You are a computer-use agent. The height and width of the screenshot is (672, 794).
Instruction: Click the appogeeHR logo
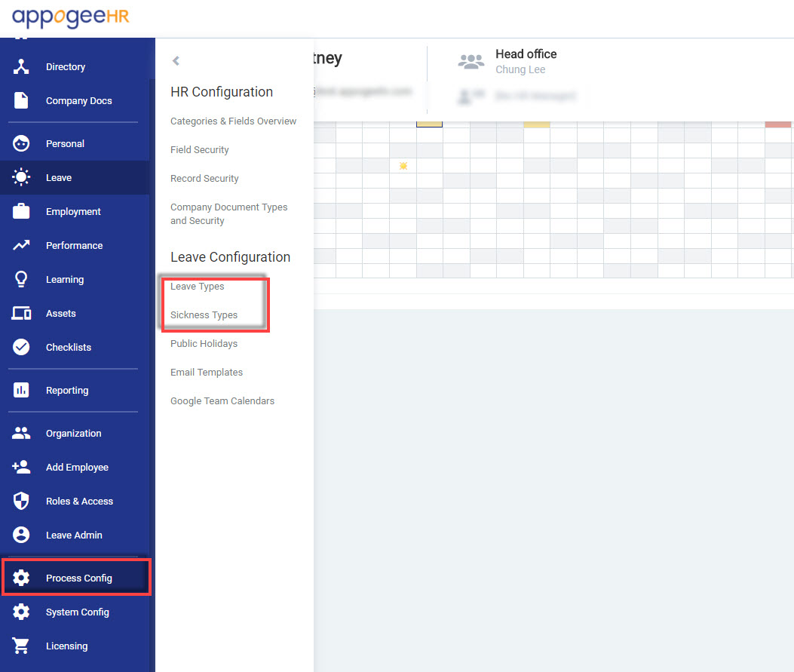(70, 17)
